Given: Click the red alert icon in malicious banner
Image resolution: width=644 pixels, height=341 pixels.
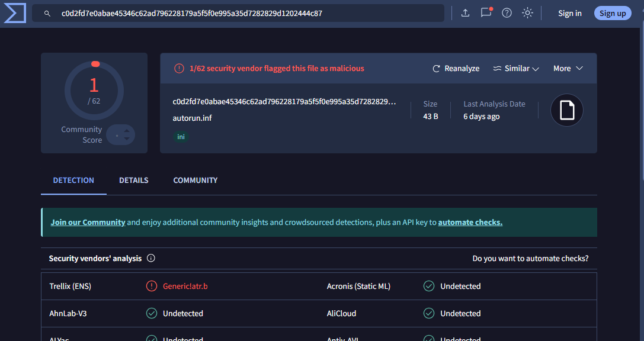Looking at the screenshot, I should pos(179,69).
